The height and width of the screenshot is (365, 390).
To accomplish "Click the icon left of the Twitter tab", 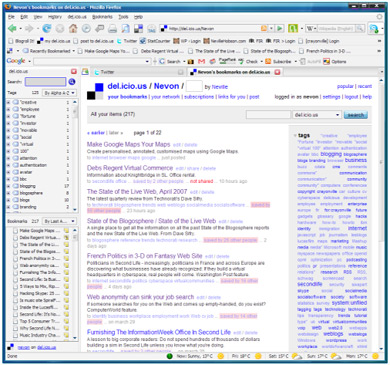I will point(86,72).
